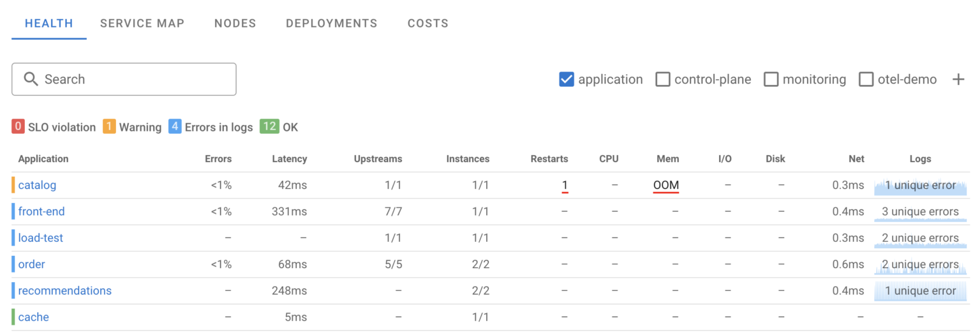The image size is (980, 335).
Task: Click the green OK count badge
Action: [269, 126]
